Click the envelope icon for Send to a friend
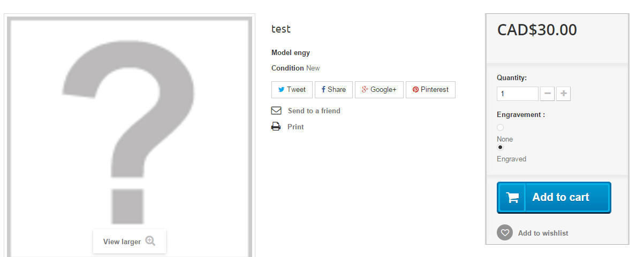 (276, 111)
